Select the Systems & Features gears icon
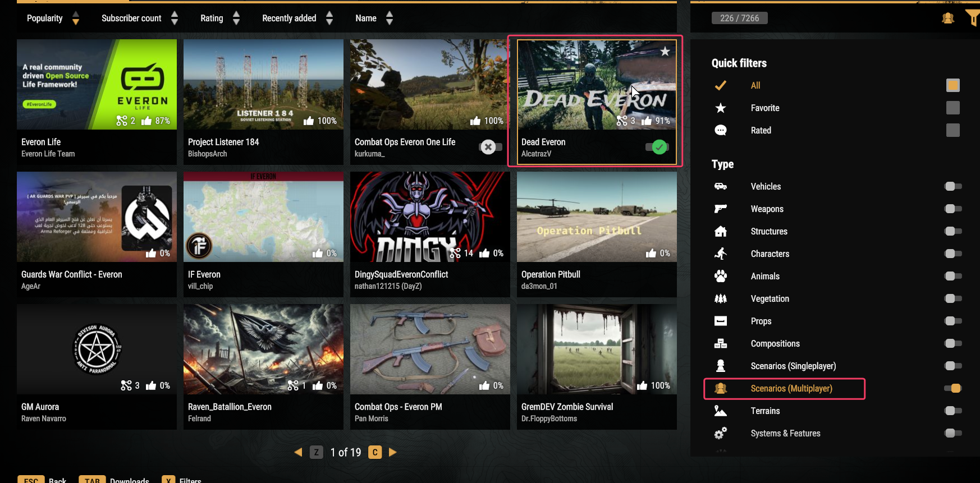The width and height of the screenshot is (980, 483). click(x=721, y=433)
